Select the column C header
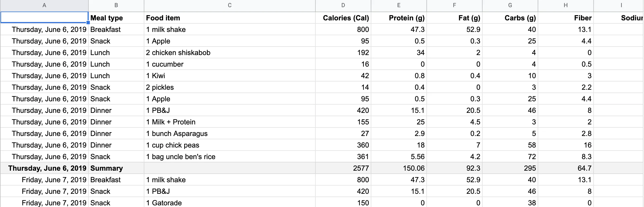Screen dimensions: 644x207 (229, 6)
